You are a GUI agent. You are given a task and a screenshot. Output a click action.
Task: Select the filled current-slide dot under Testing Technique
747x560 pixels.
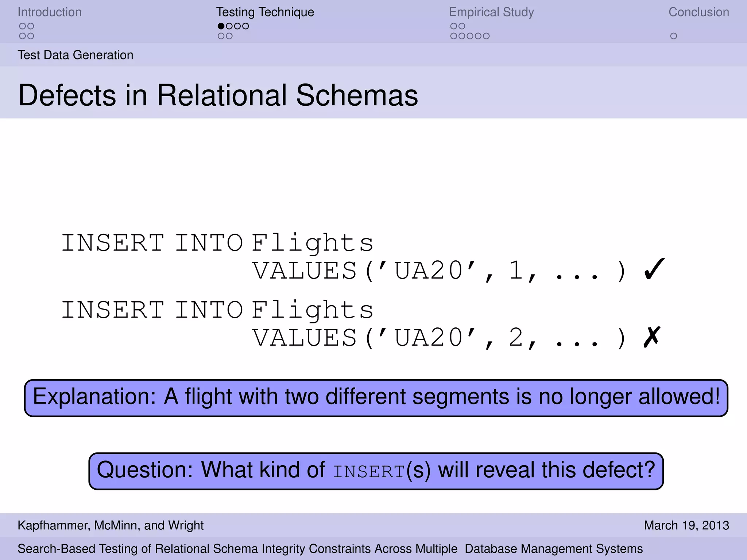tap(221, 26)
